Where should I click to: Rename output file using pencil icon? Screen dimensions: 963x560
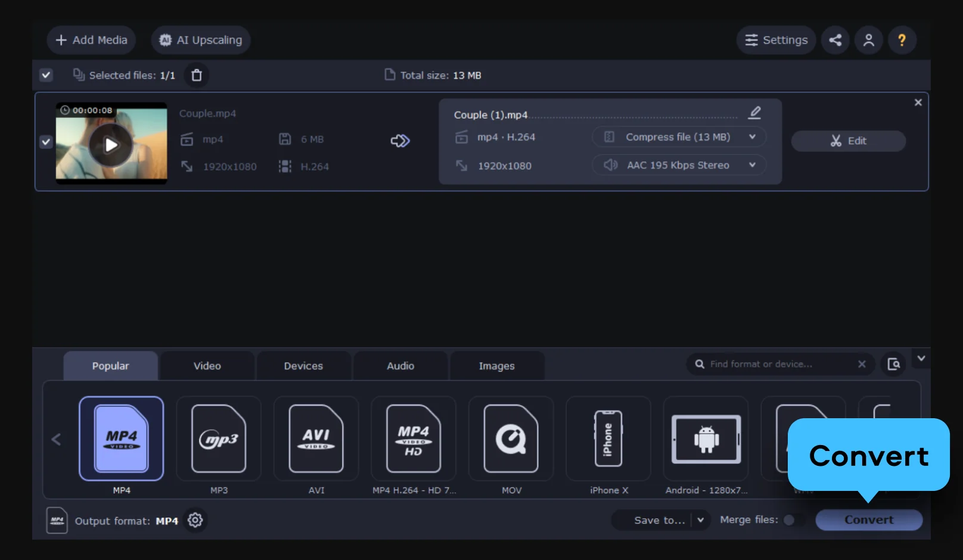pyautogui.click(x=755, y=113)
